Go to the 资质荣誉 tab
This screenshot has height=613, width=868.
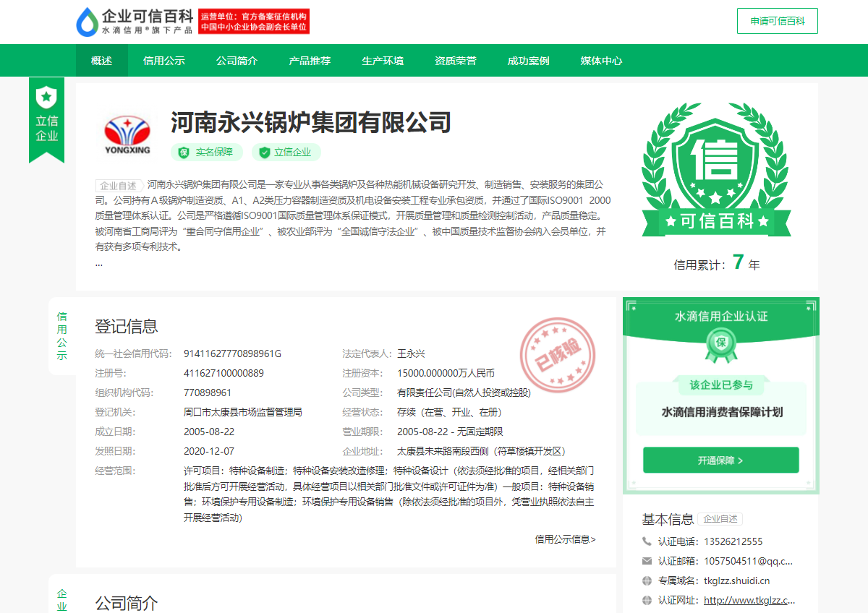click(x=456, y=61)
